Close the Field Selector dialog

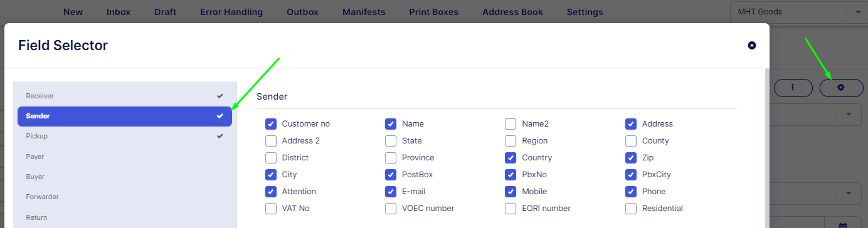click(x=752, y=45)
